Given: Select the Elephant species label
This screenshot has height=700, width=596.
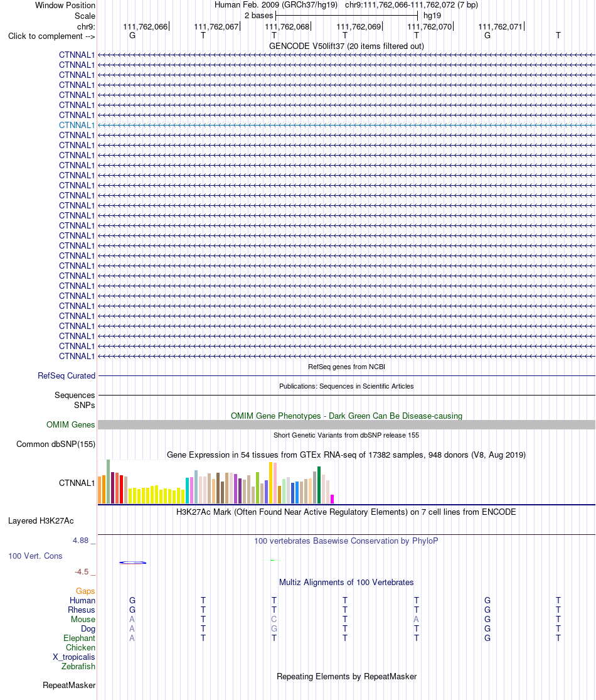Looking at the screenshot, I should [80, 638].
